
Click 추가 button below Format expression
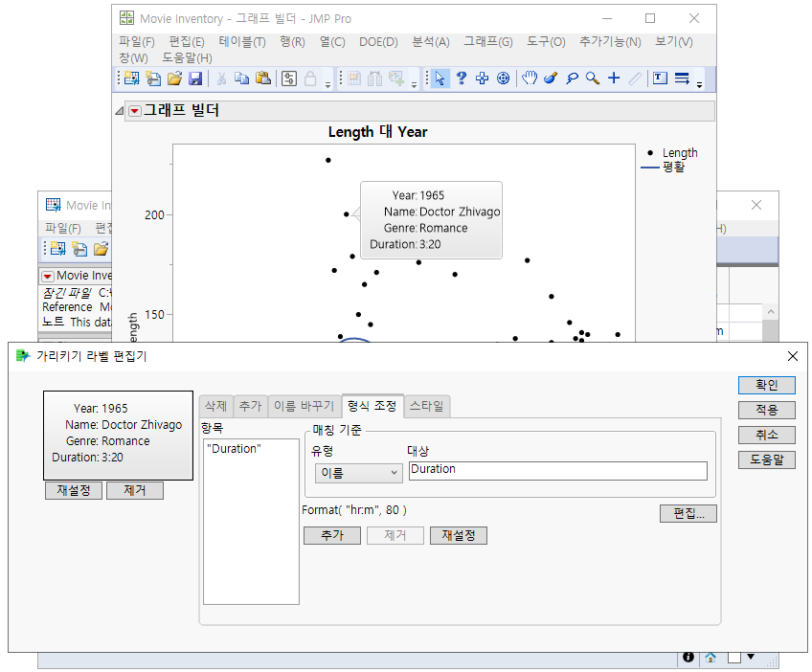pyautogui.click(x=332, y=535)
